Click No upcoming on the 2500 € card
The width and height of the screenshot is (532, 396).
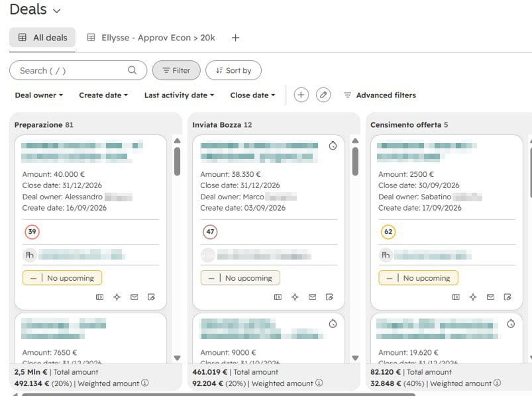pos(418,278)
